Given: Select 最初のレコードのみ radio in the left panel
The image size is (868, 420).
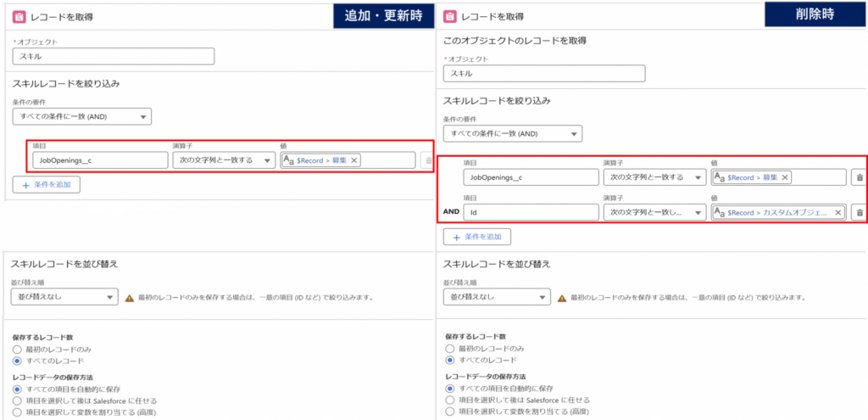Looking at the screenshot, I should click(x=18, y=349).
